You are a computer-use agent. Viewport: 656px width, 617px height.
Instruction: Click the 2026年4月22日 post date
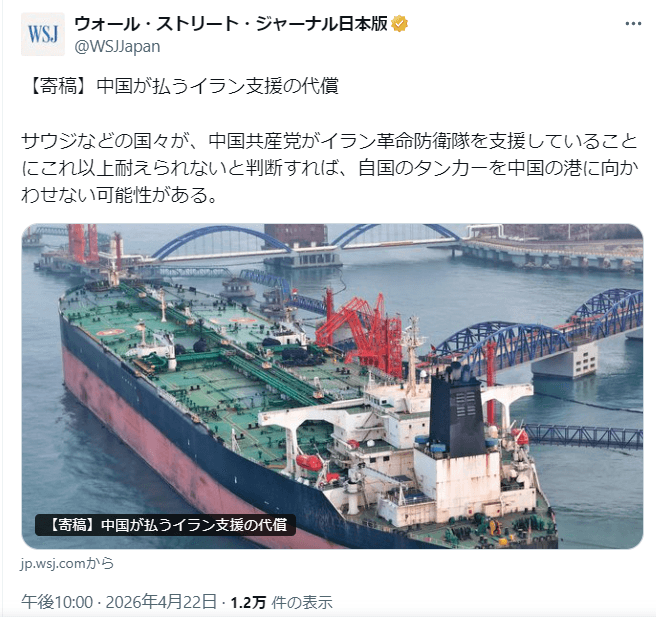coord(161,602)
